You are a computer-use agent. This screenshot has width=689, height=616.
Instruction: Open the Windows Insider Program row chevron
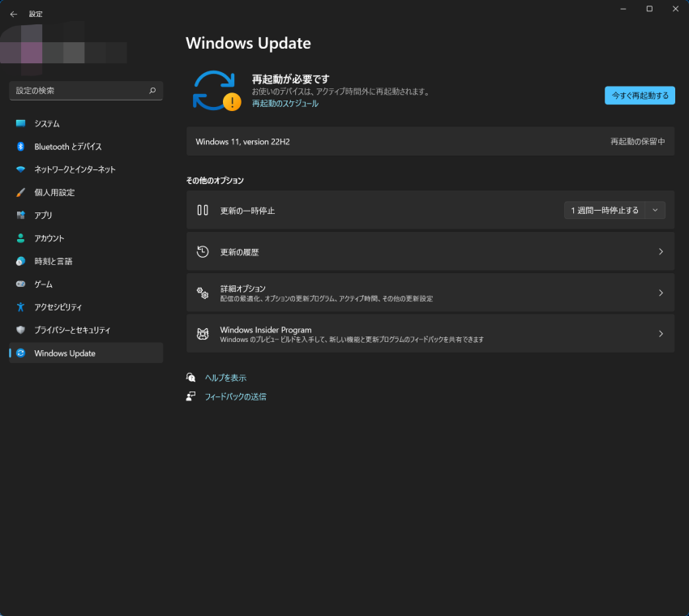coord(661,333)
